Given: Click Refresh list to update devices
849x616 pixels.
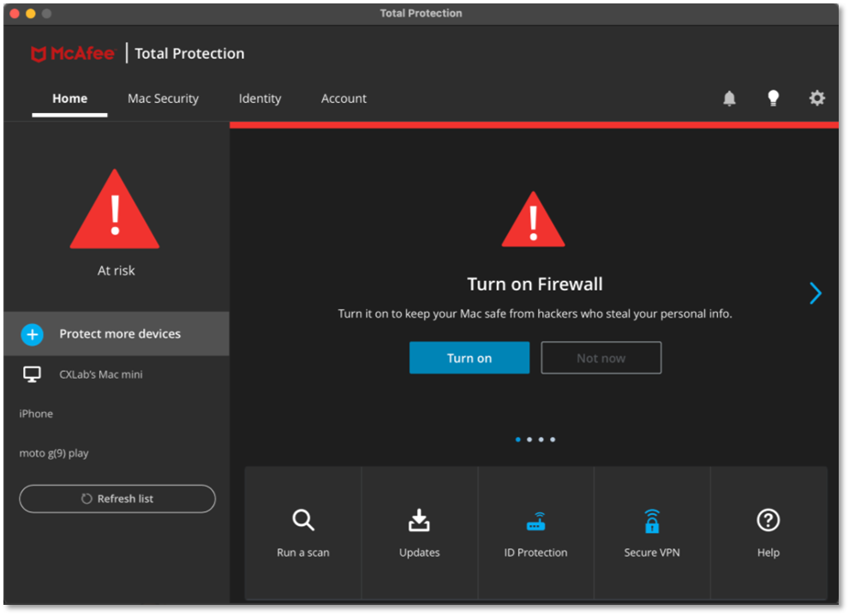Looking at the screenshot, I should (117, 499).
